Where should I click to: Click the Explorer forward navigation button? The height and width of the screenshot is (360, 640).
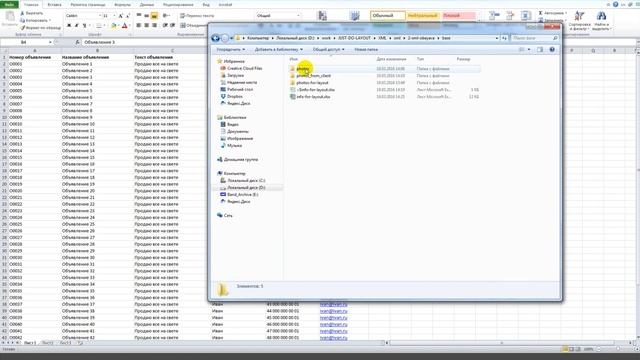pyautogui.click(x=225, y=38)
